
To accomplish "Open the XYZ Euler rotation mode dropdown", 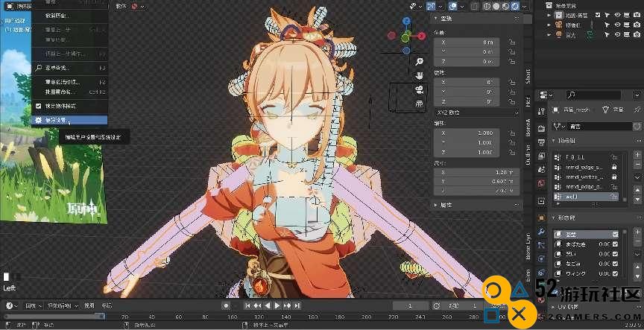I will click(477, 112).
